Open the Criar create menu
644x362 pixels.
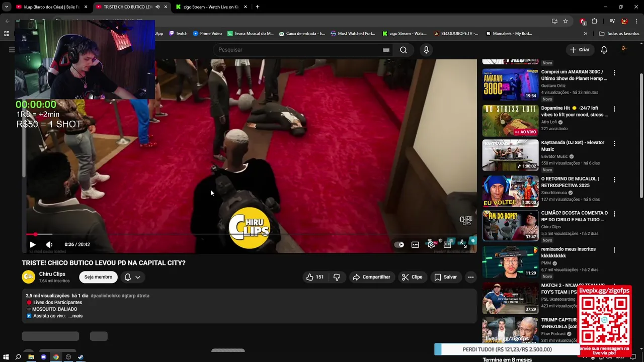click(579, 50)
